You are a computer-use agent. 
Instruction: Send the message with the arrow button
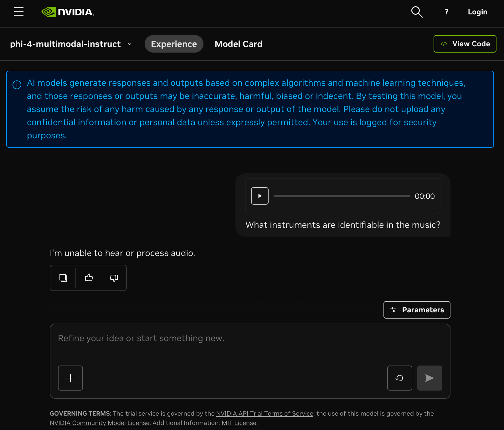point(430,378)
